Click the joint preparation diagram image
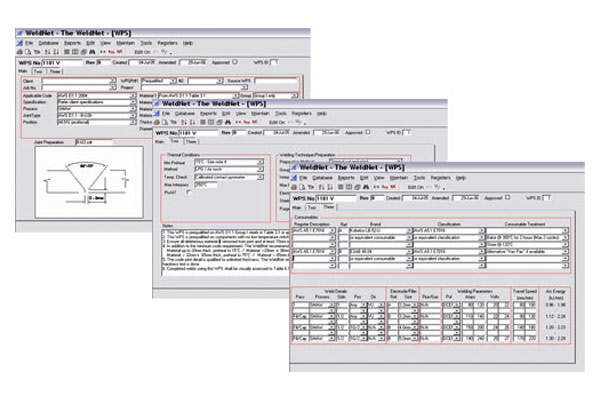 [88, 185]
